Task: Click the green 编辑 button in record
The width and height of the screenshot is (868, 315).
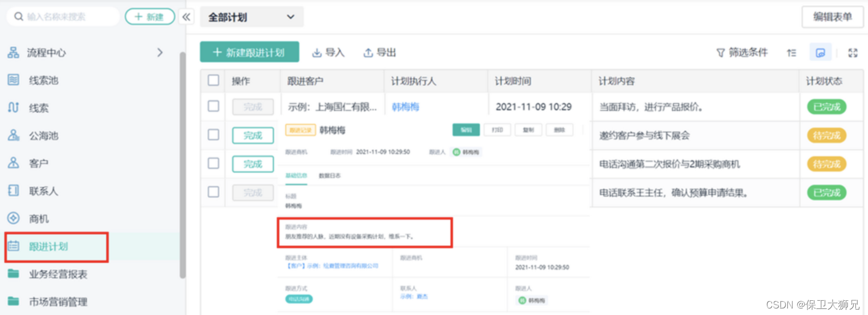Action: (x=466, y=130)
